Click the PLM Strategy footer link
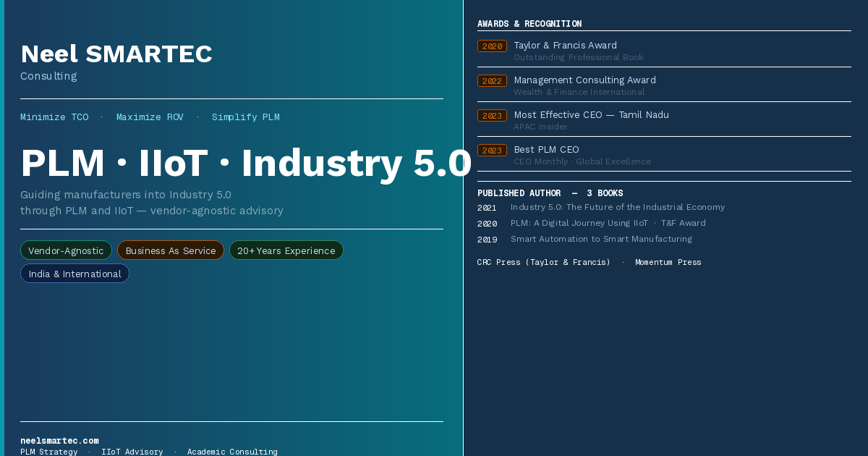The image size is (868, 456). pos(48,451)
